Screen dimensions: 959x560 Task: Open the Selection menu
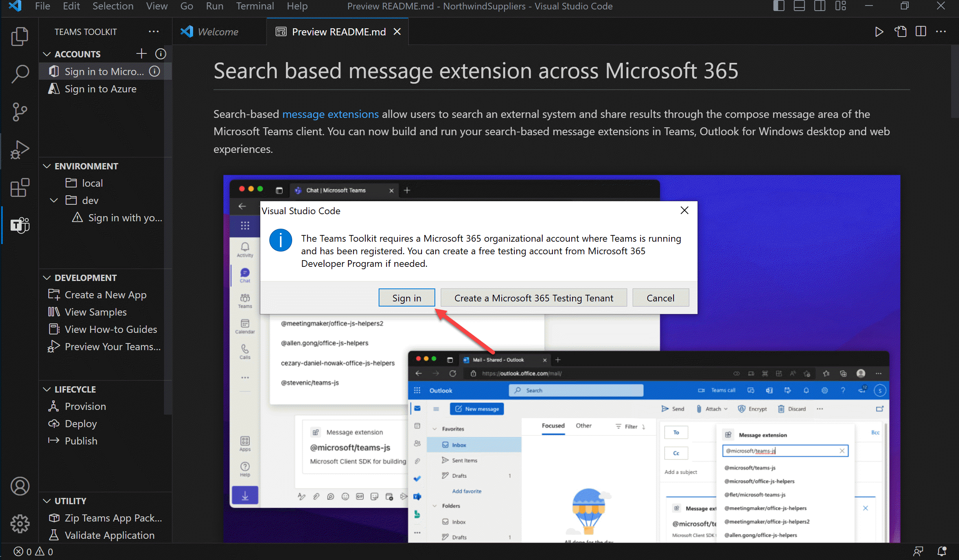pyautogui.click(x=113, y=6)
